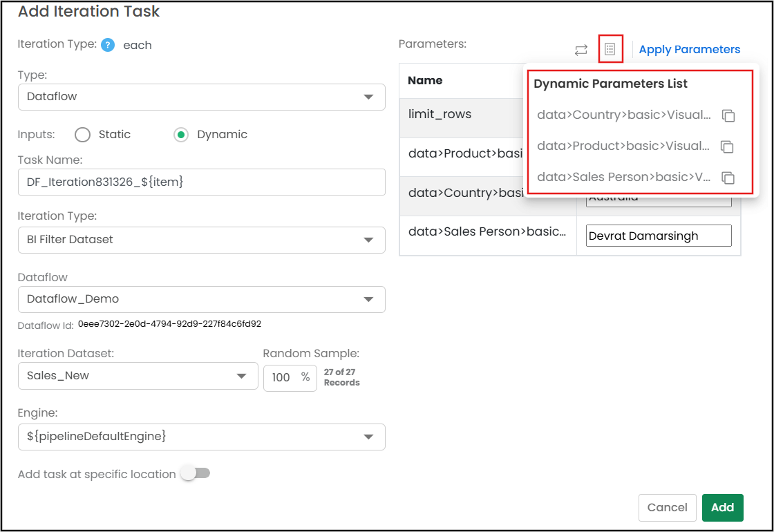
Task: Select the Static inputs radio button
Action: 82,135
